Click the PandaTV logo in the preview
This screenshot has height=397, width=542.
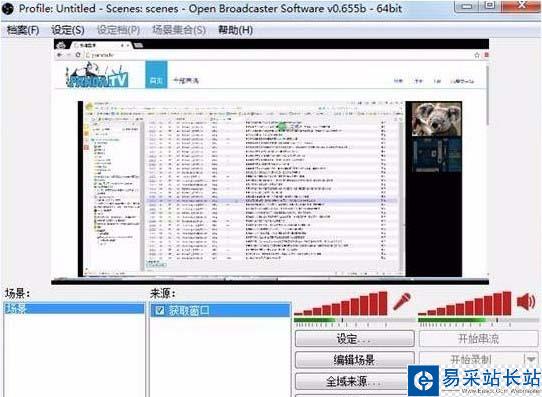click(97, 75)
